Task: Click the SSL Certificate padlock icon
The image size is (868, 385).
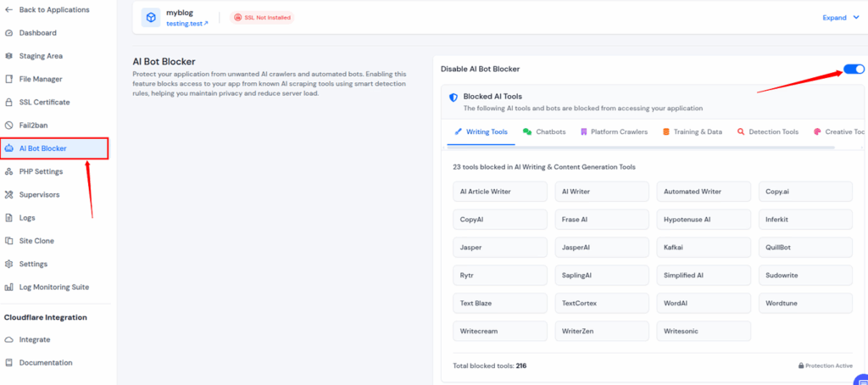Action: coord(8,103)
